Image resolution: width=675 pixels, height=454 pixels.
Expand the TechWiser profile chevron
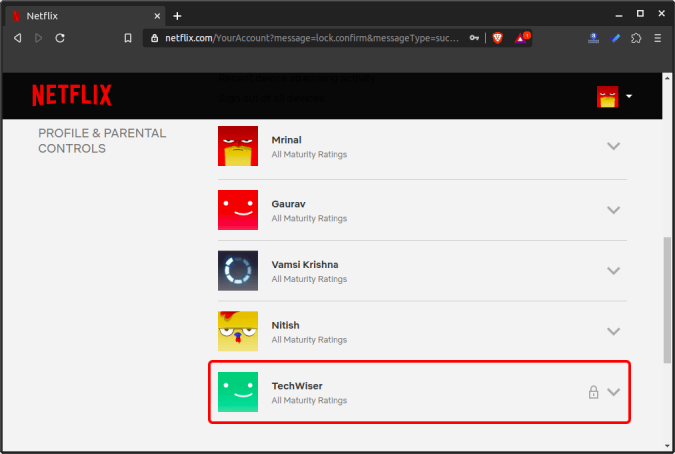(613, 392)
